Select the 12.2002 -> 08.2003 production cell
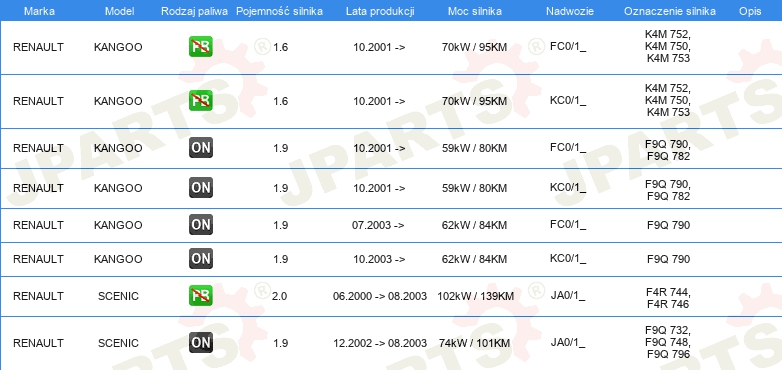Viewport: 782px width, 370px height. coord(380,343)
